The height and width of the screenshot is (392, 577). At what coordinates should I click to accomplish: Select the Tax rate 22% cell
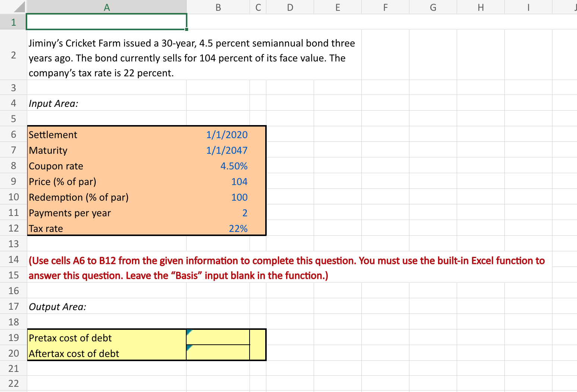pos(218,228)
